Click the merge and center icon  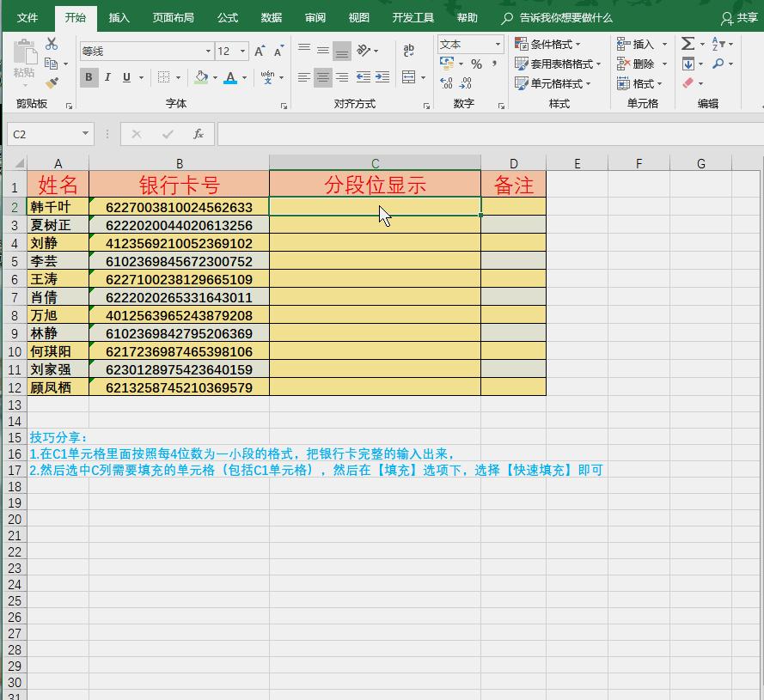[x=411, y=77]
